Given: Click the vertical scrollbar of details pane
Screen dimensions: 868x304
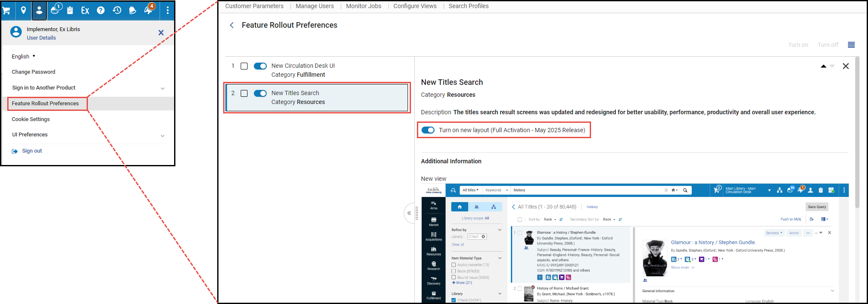Looking at the screenshot, I should 857,133.
